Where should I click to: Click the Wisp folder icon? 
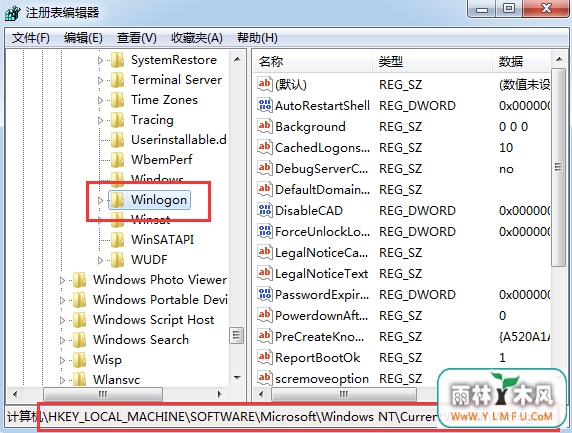tap(79, 360)
